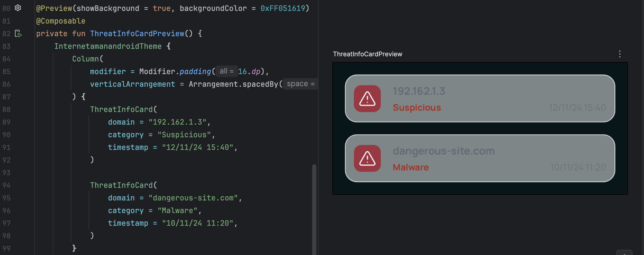Click the Malware label in the preview card
The width and height of the screenshot is (644, 255).
pos(411,167)
